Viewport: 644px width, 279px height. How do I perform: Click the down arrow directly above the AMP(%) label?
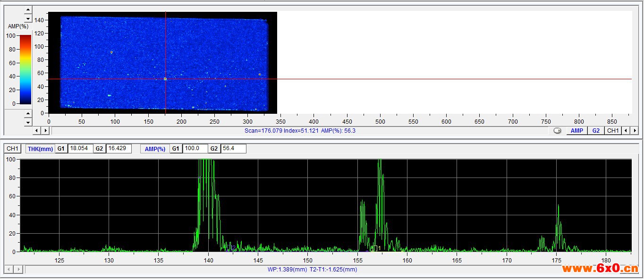(x=28, y=18)
